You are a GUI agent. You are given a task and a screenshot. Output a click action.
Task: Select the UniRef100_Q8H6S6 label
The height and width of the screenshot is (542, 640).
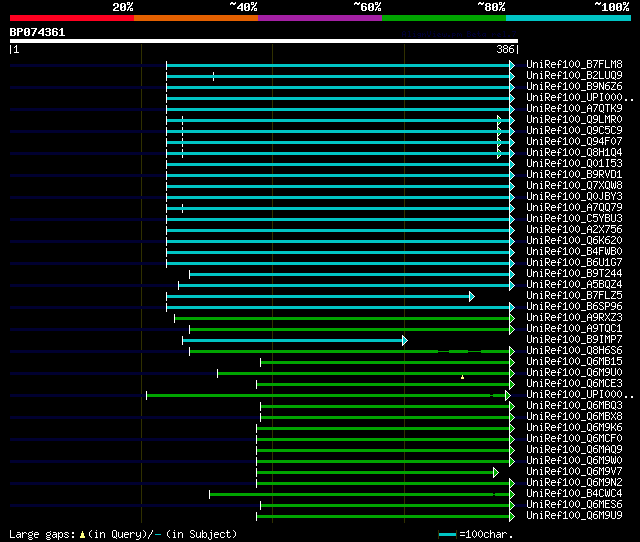click(574, 351)
